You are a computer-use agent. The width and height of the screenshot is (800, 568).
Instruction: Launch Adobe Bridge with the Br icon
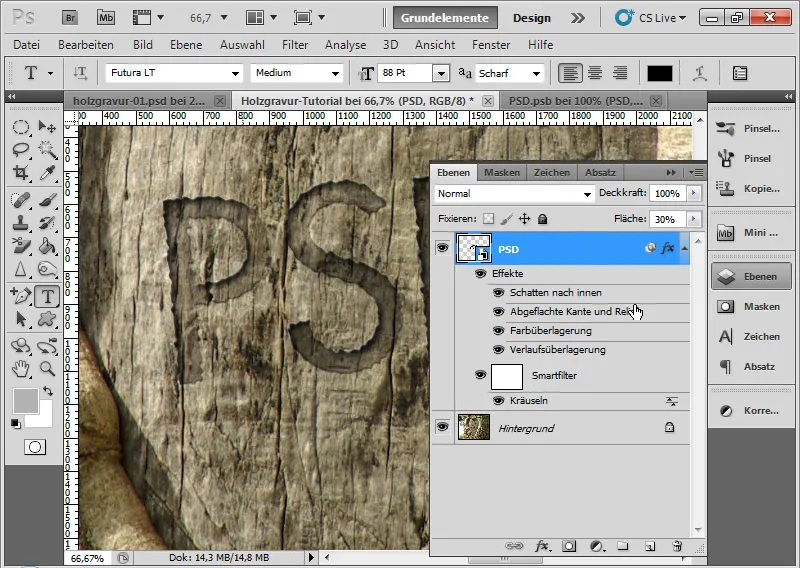point(70,18)
